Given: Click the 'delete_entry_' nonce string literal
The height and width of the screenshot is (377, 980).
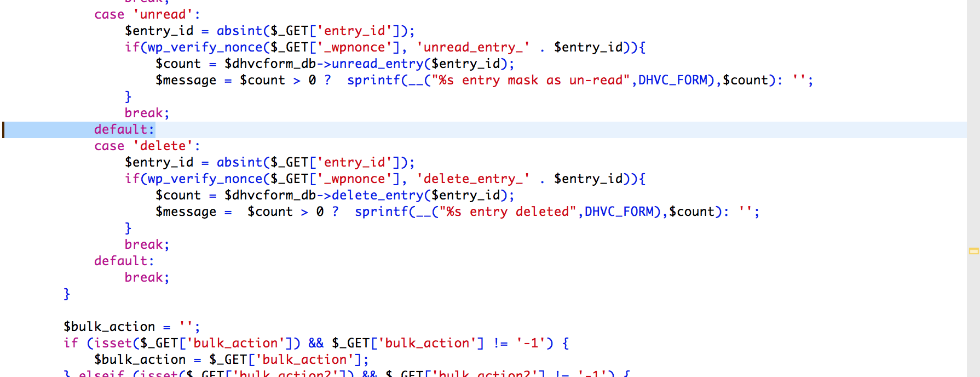Looking at the screenshot, I should [x=473, y=179].
